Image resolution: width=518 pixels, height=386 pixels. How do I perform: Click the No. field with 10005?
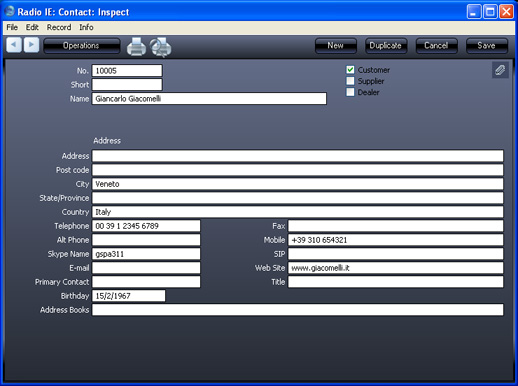point(127,71)
